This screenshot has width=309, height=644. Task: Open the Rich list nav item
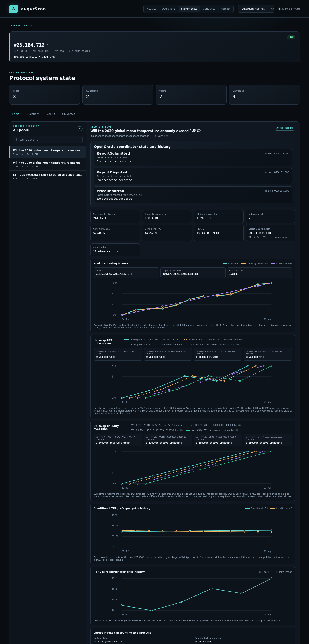click(225, 9)
